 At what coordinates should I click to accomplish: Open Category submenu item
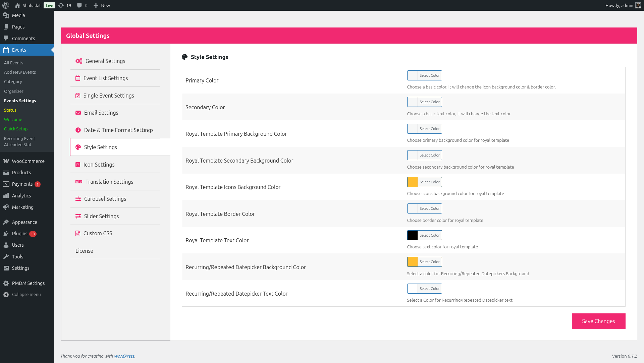[13, 81]
